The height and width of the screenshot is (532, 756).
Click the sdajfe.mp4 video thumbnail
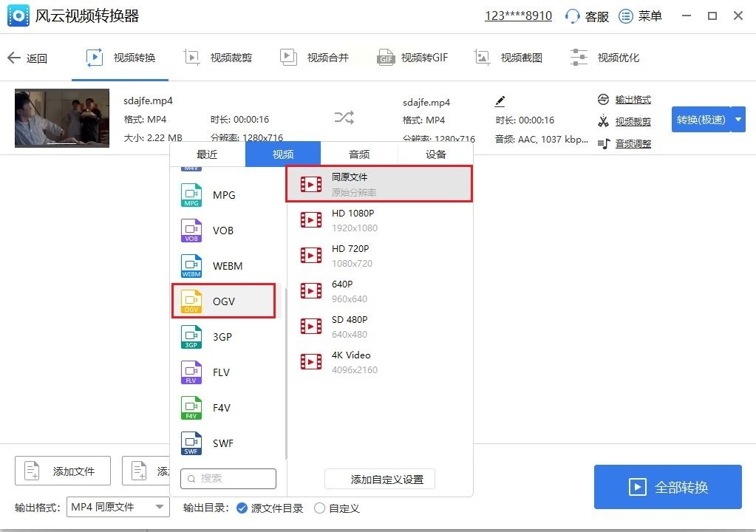62,118
